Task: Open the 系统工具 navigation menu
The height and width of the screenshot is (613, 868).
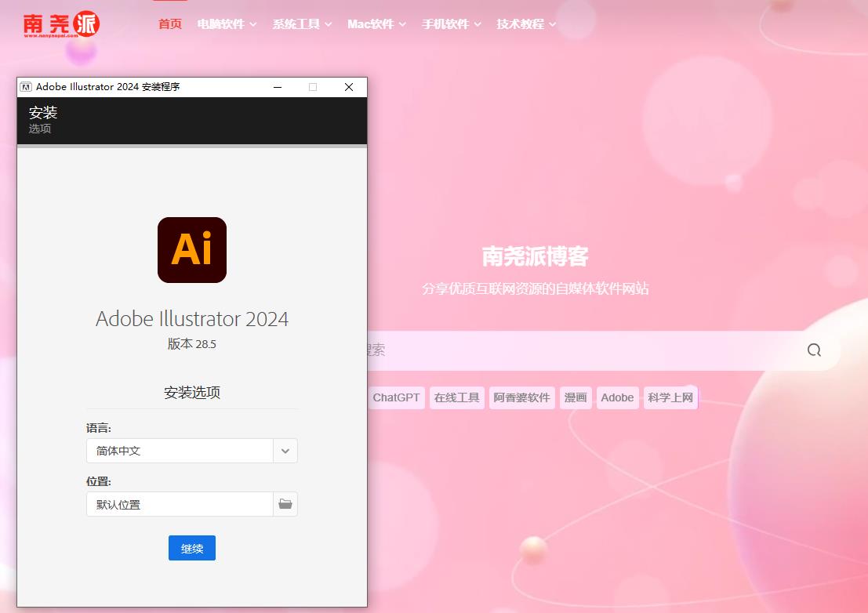Action: pyautogui.click(x=302, y=24)
